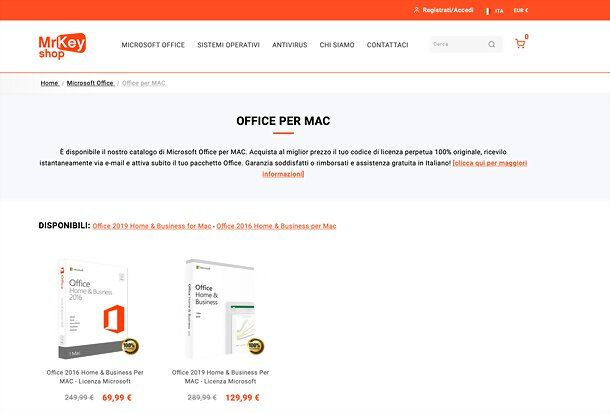
Task: Open Office 2016 Home & Business per Mac link
Action: click(276, 226)
